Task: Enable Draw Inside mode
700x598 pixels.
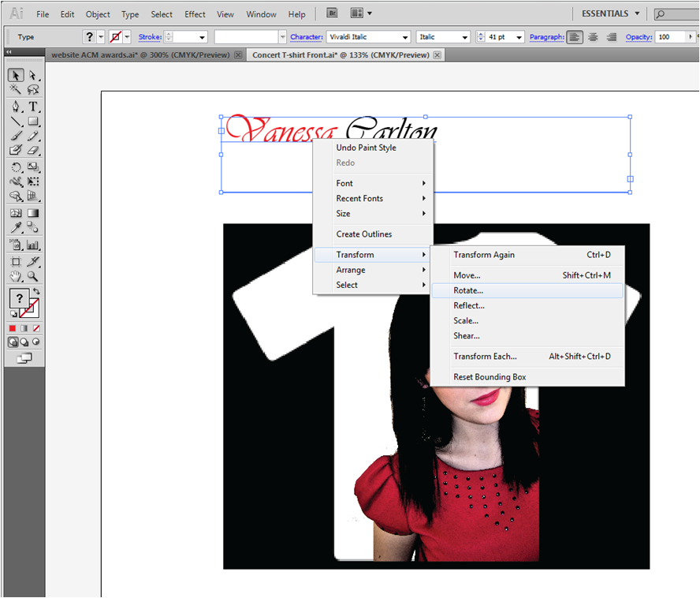Action: pos(35,342)
